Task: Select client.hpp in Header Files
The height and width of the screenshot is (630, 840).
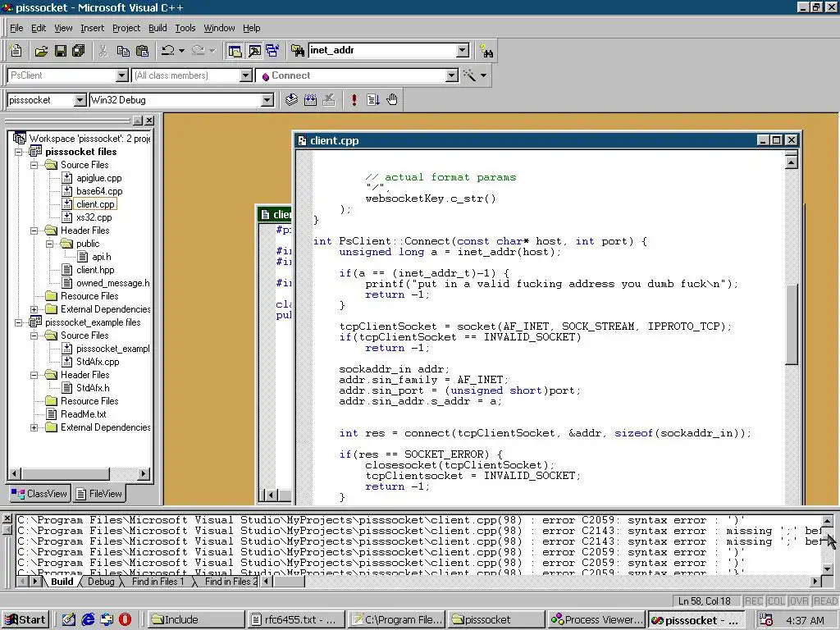Action: 95,270
